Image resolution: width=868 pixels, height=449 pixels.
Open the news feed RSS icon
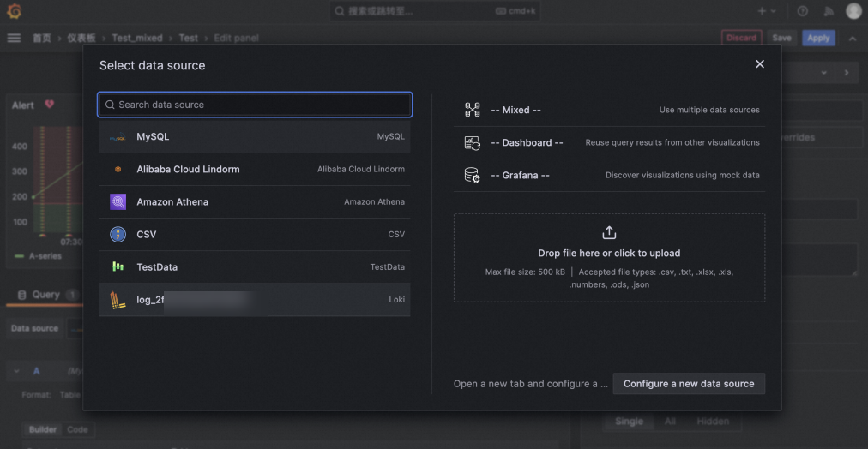point(829,11)
